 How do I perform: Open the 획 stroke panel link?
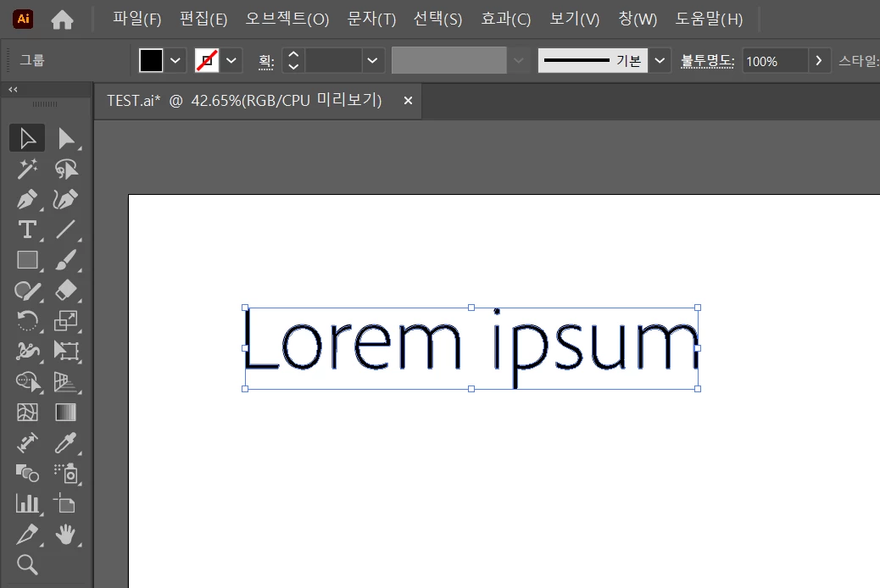(266, 61)
